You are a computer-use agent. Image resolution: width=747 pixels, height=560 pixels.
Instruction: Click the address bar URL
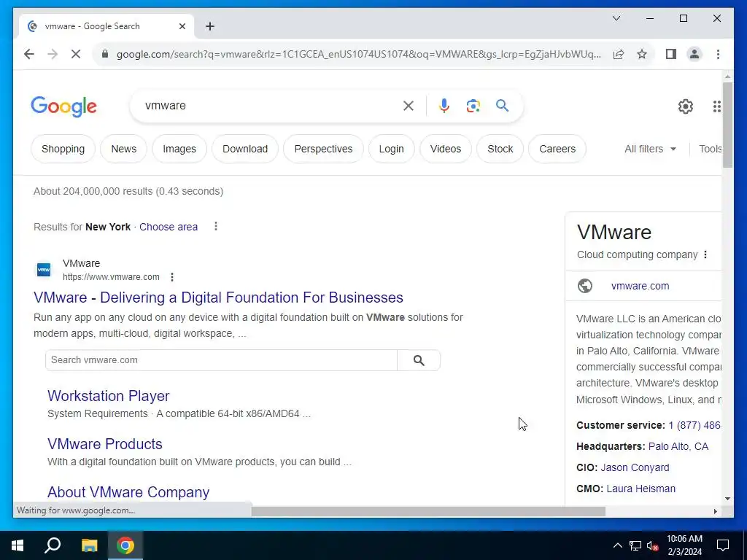tap(358, 54)
